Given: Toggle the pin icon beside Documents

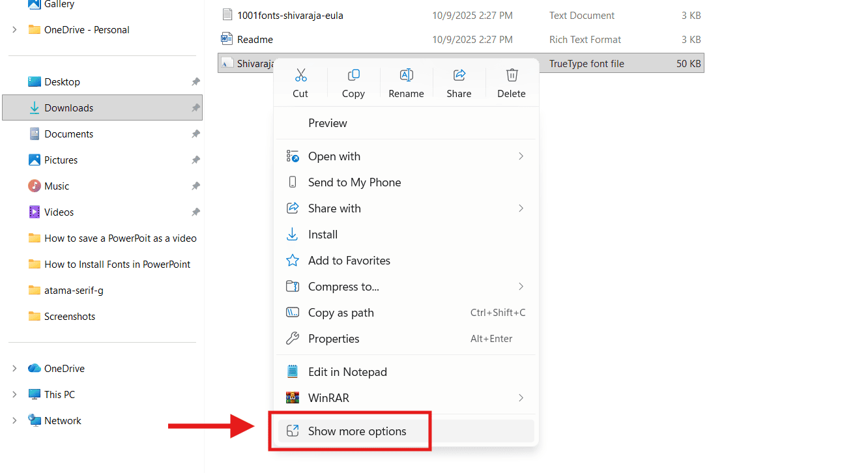Looking at the screenshot, I should [x=195, y=134].
